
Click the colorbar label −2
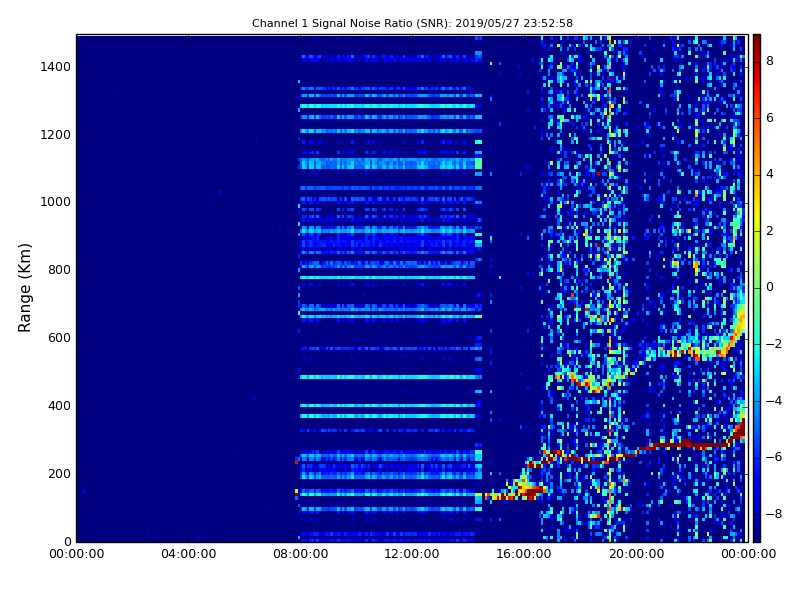(774, 344)
